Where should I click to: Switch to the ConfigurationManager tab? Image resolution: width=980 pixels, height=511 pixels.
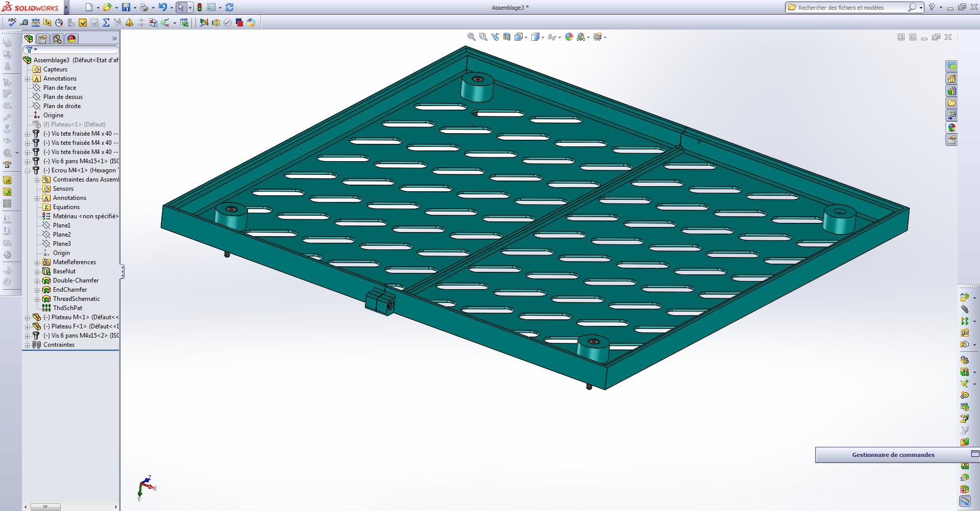point(57,39)
